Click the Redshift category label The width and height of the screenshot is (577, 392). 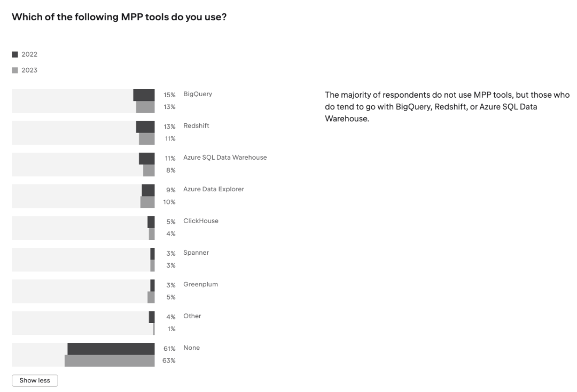(x=196, y=126)
